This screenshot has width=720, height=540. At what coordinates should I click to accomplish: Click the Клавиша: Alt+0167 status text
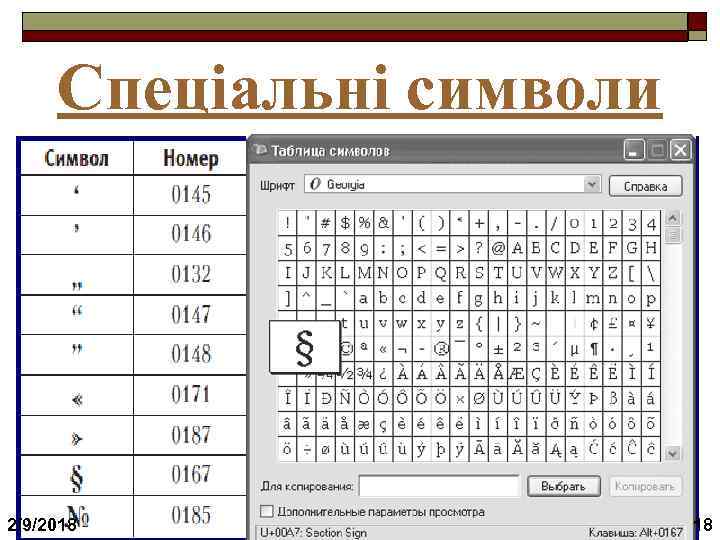636,533
